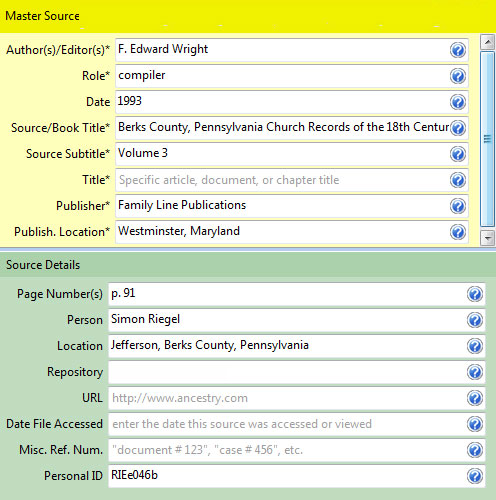Click the help icon beside Role
496x500 pixels.
(x=458, y=76)
